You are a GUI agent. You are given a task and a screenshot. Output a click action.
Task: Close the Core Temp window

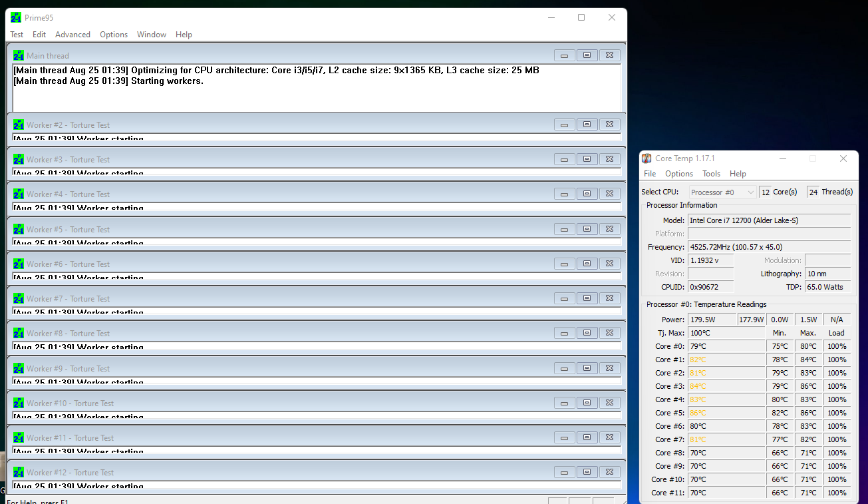coord(843,158)
